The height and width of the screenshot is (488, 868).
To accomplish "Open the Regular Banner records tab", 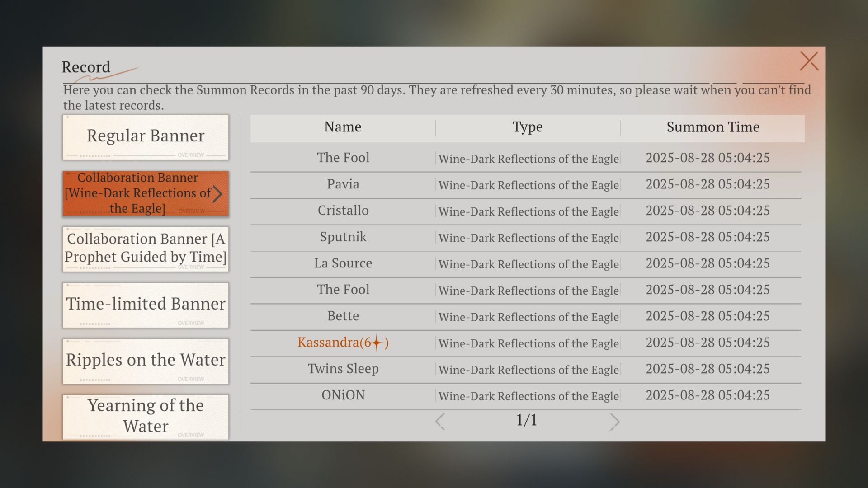I will (146, 136).
